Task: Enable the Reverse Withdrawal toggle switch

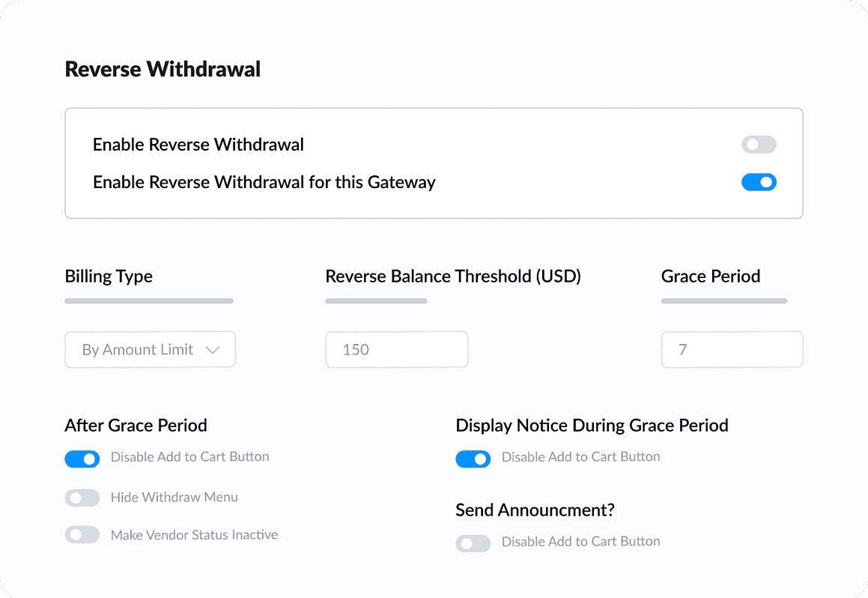Action: coord(759,145)
